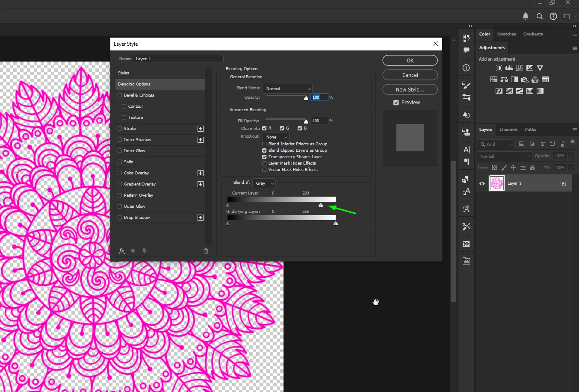Add a Threshold adjustment
579x392 pixels.
520,91
